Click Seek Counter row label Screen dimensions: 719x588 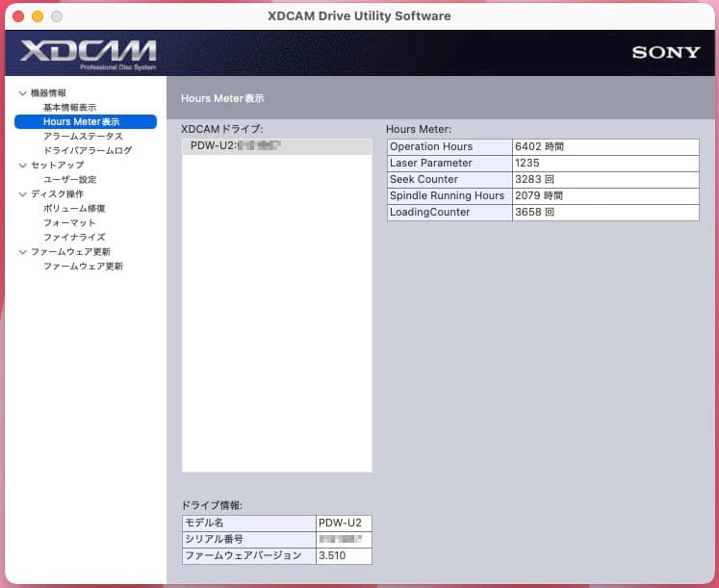[449, 180]
